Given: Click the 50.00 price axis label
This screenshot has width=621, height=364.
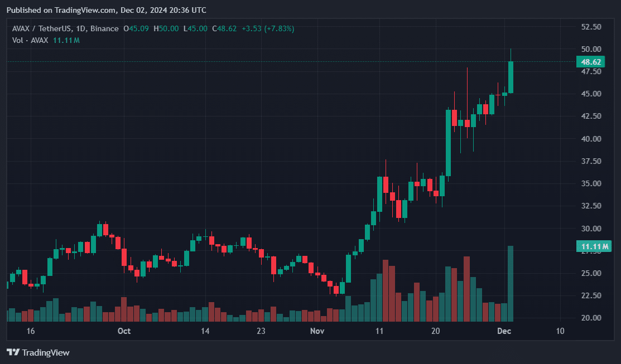Looking at the screenshot, I should (591, 49).
